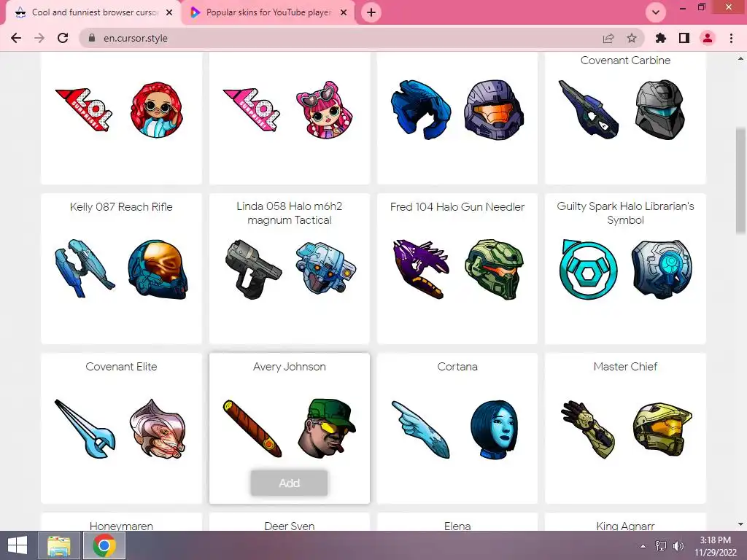Screen dimensions: 747x560
Task: Select the Avery Johnson cigar cursor
Action: pos(252,429)
